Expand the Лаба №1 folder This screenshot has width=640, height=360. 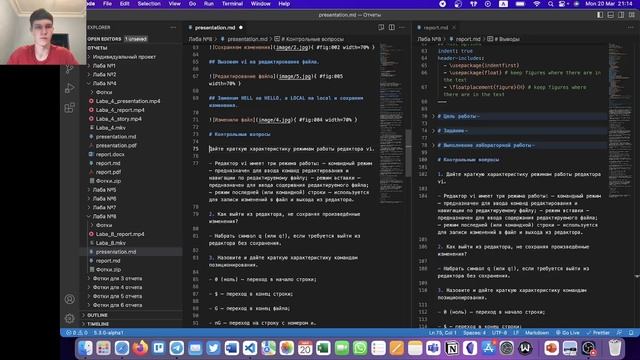tap(104, 65)
